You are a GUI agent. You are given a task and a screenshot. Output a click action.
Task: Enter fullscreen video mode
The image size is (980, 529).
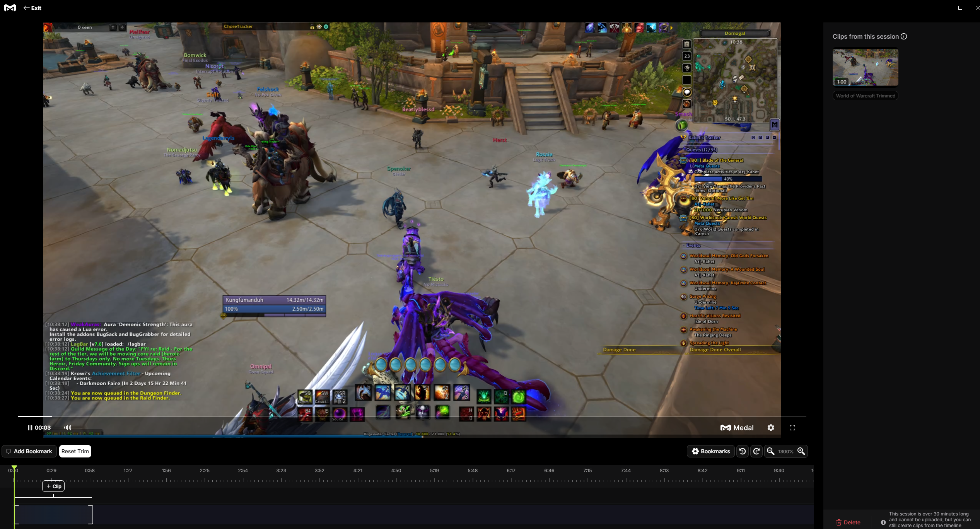(x=792, y=428)
